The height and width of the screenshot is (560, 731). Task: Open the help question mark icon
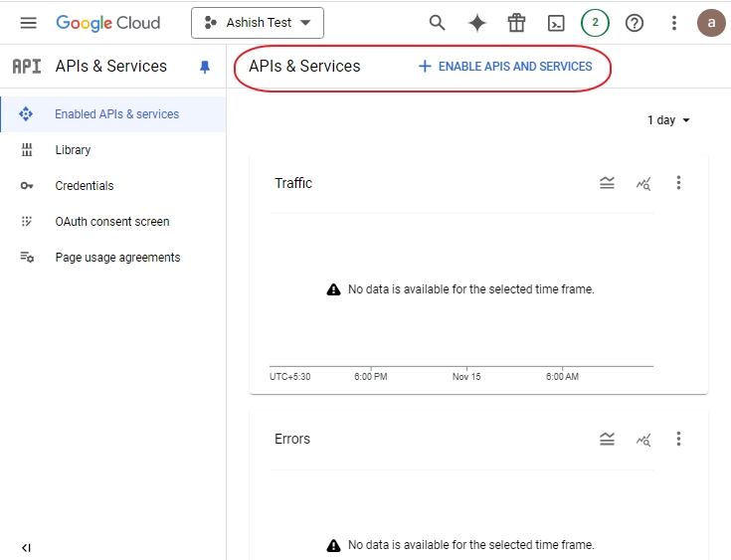tap(635, 23)
